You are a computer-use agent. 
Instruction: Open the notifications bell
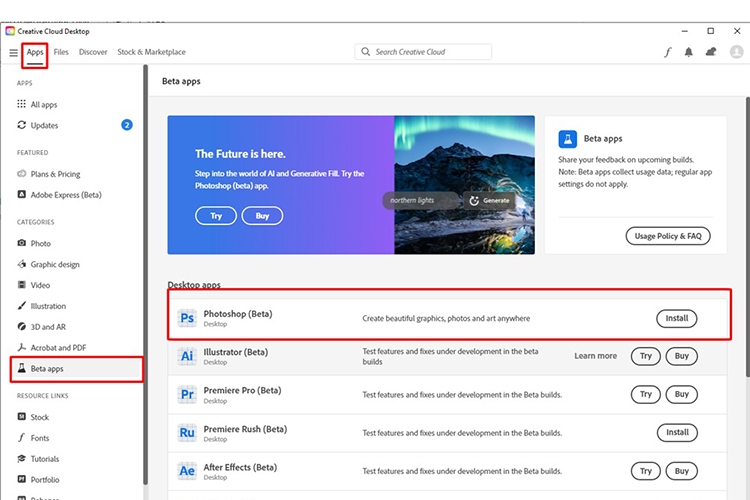[x=688, y=52]
